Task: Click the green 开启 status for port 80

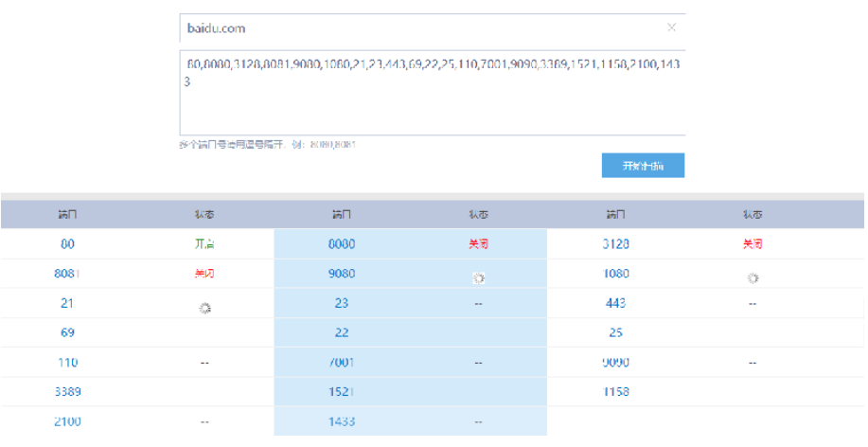Action: [204, 243]
